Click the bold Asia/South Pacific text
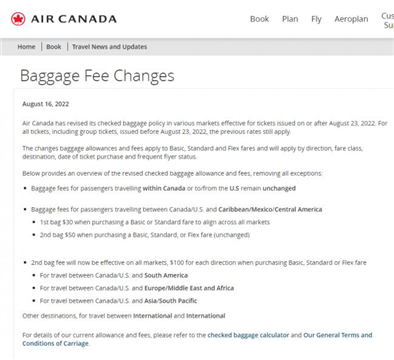This screenshot has height=360, width=394. point(171,301)
